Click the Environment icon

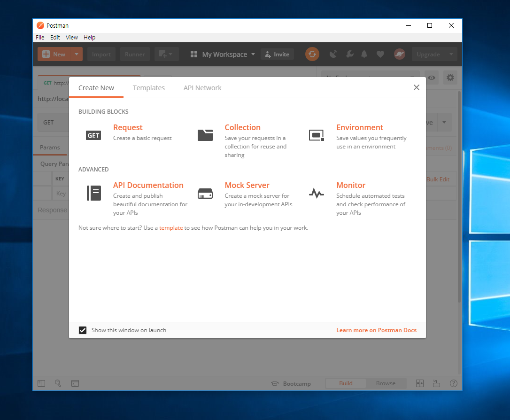tap(317, 135)
